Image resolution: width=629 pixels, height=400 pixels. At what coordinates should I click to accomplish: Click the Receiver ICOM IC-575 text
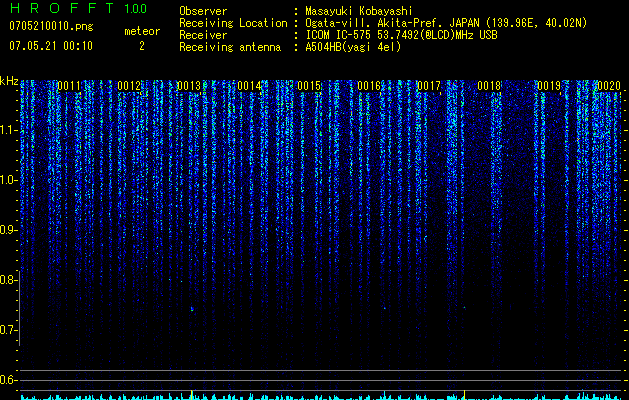coord(401,35)
